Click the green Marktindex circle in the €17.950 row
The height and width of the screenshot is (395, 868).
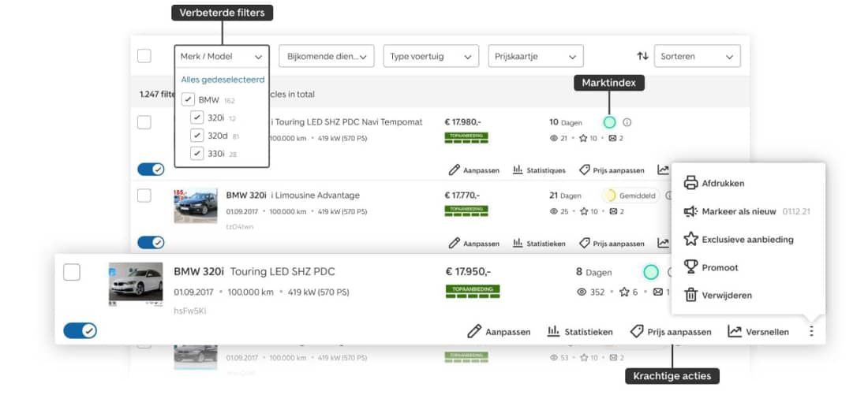(x=651, y=272)
